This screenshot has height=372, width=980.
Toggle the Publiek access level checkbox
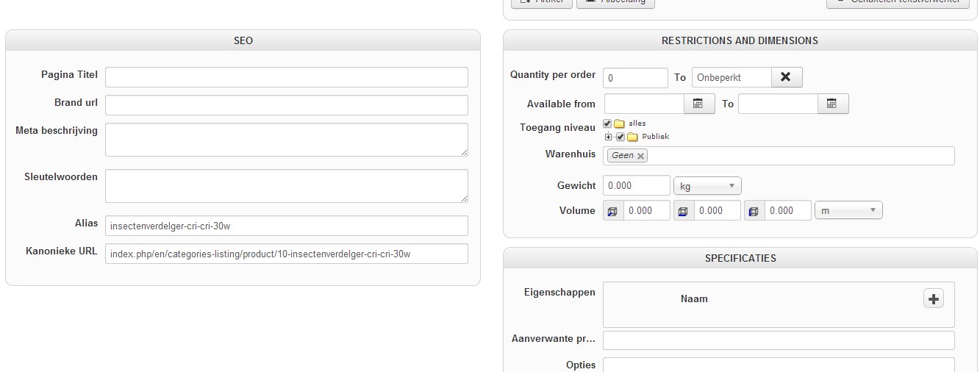pyautogui.click(x=620, y=137)
